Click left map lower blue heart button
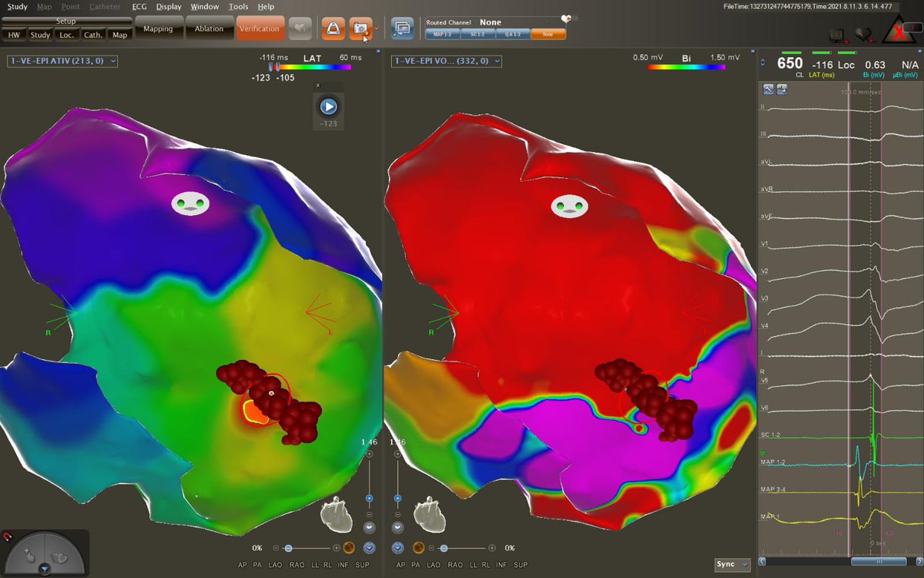924x578 pixels. [370, 548]
